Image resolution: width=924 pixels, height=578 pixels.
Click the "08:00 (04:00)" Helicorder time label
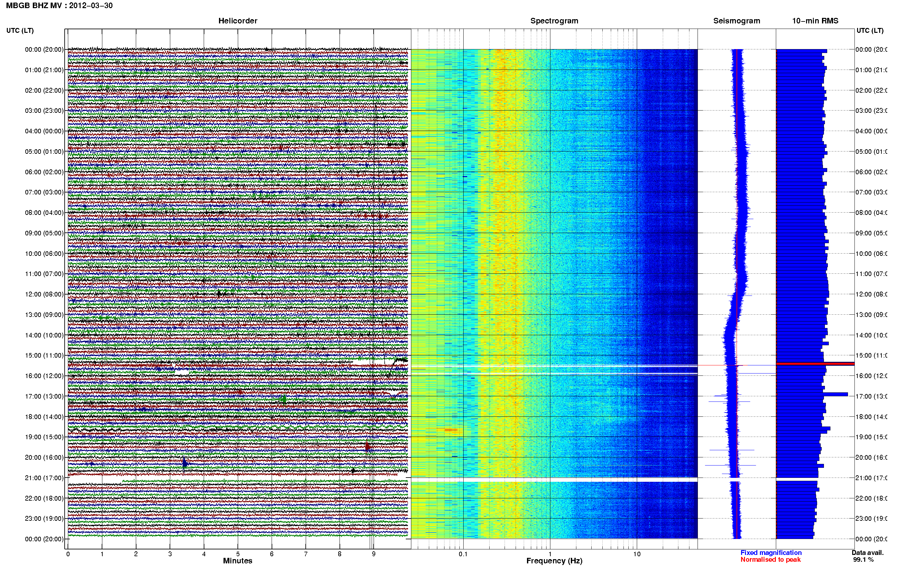[x=44, y=213]
